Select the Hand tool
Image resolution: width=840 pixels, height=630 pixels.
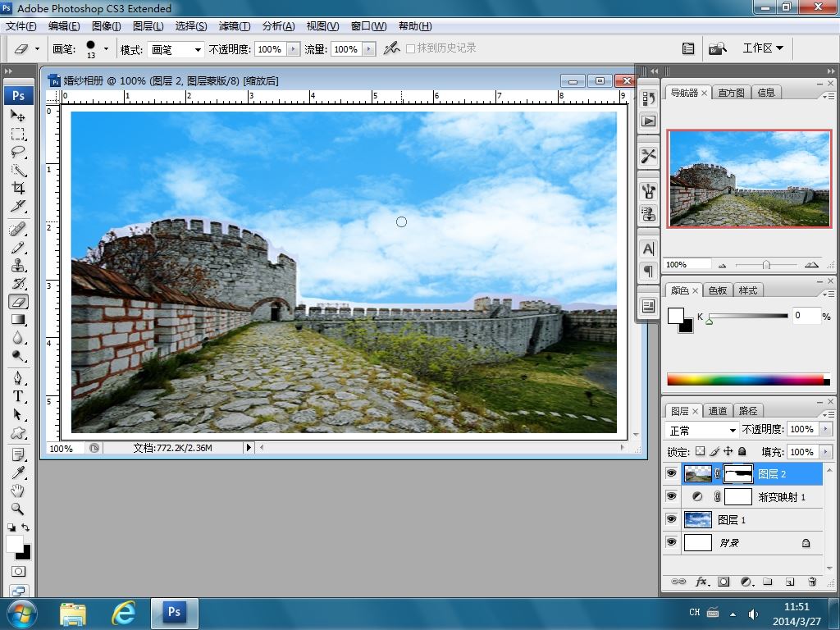point(18,491)
